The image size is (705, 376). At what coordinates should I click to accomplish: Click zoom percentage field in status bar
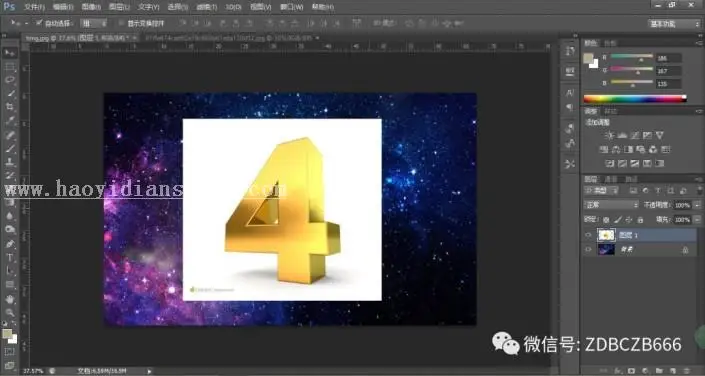pyautogui.click(x=33, y=371)
